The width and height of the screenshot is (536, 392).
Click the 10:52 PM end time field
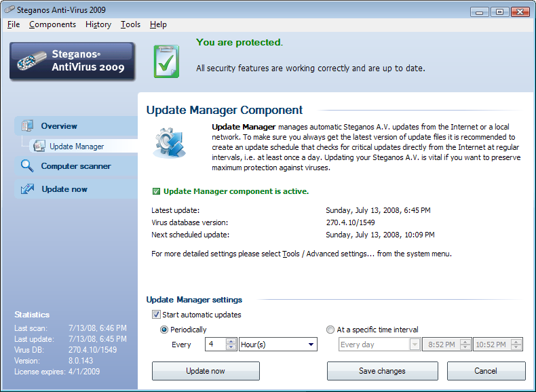[x=492, y=344]
